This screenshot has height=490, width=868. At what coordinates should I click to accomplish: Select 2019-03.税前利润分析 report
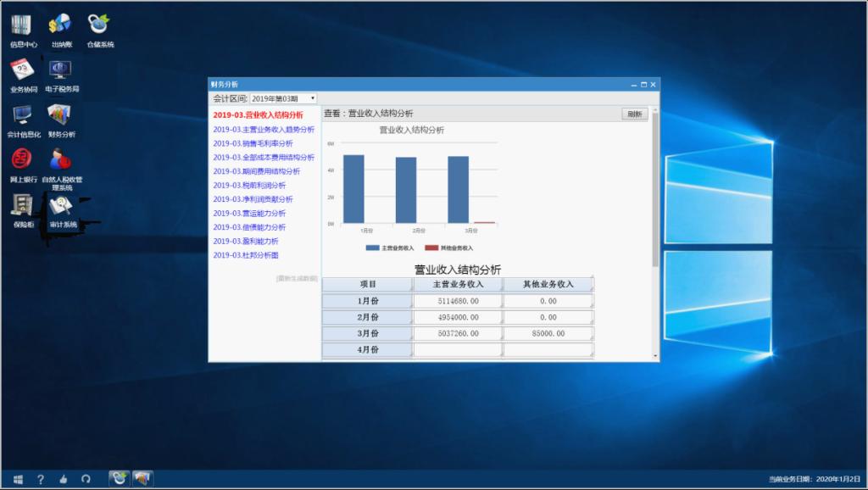(249, 185)
